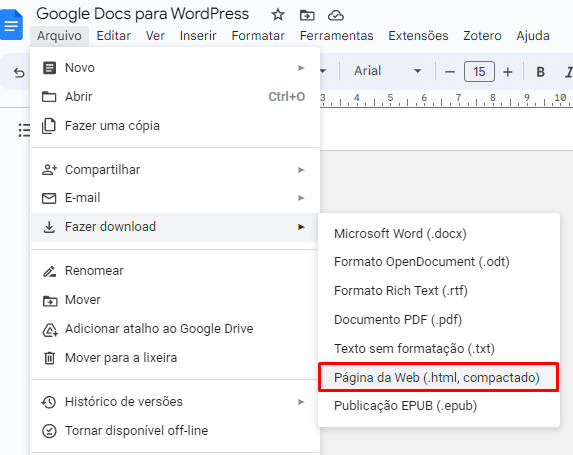Open the Arial font dropdown

[x=387, y=71]
